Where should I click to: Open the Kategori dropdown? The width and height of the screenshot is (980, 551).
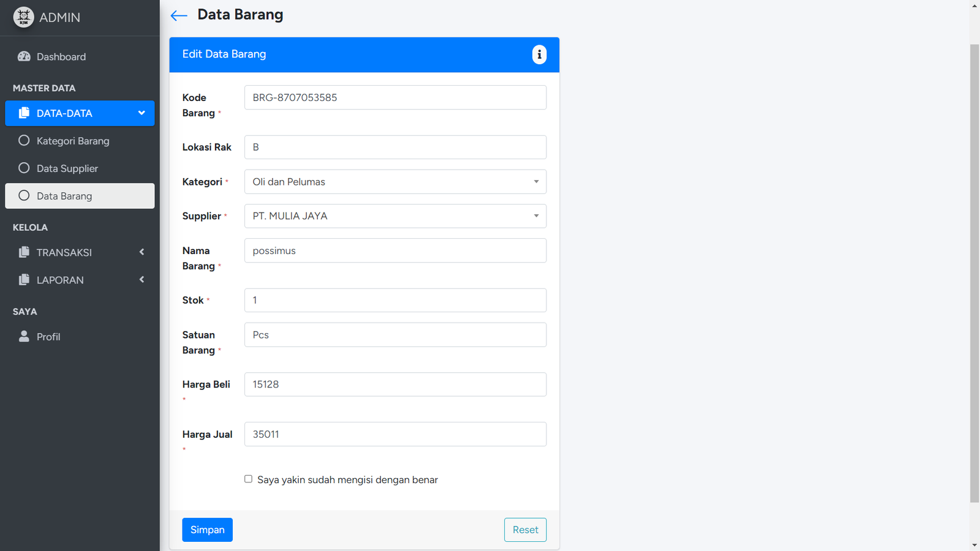point(395,182)
